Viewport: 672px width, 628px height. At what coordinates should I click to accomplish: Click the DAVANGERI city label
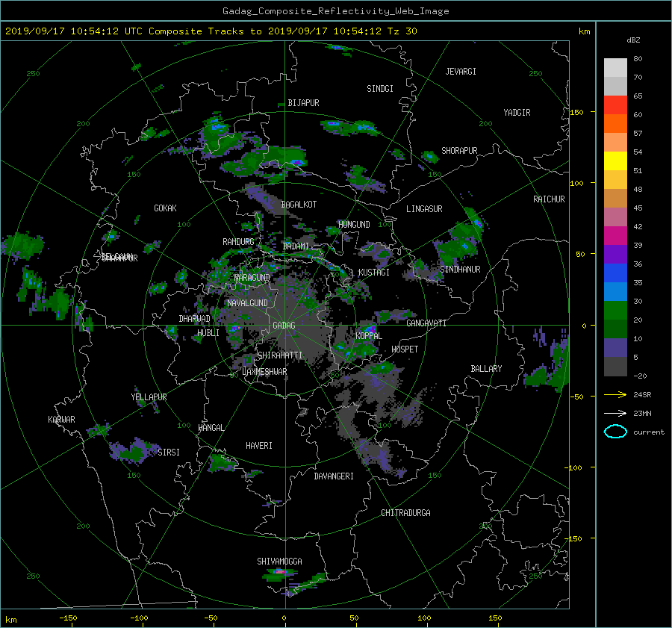(x=334, y=476)
